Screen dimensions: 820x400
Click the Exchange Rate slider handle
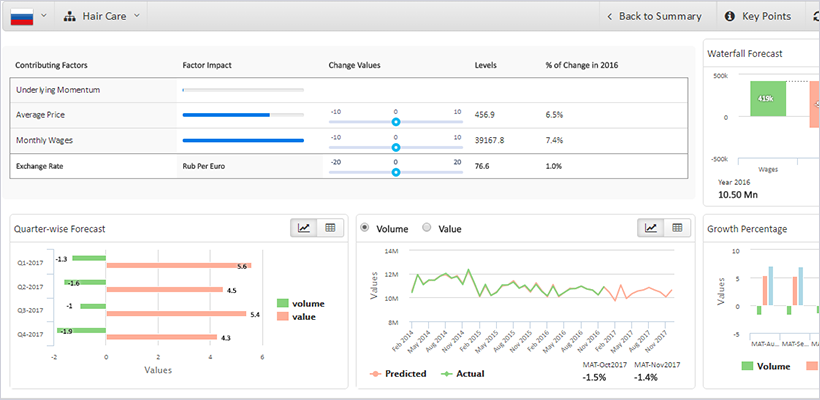pos(396,172)
